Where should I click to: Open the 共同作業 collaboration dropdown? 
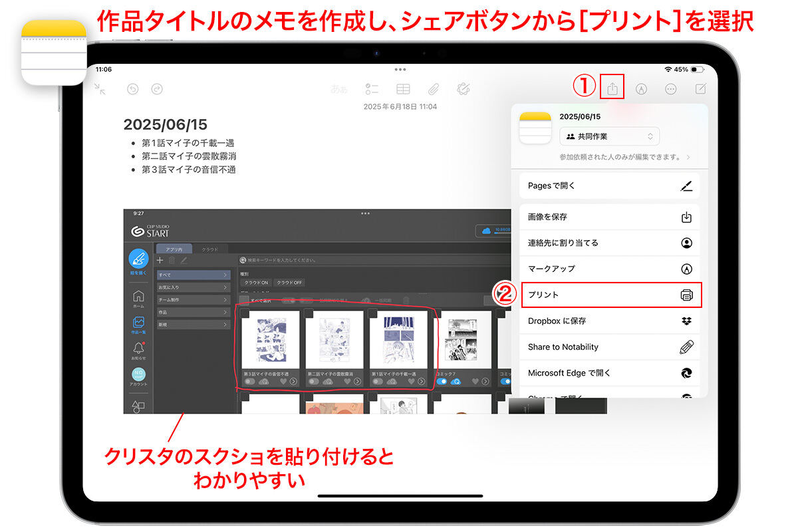(x=609, y=136)
